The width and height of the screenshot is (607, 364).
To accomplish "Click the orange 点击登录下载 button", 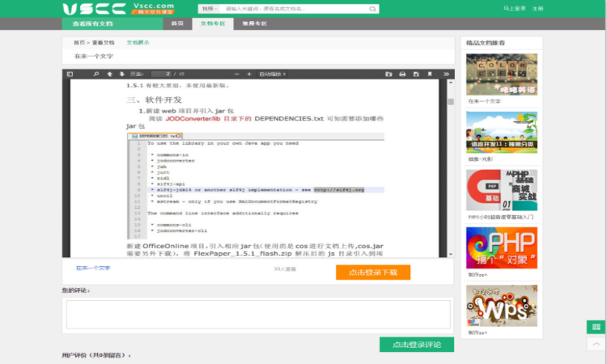I will (373, 273).
